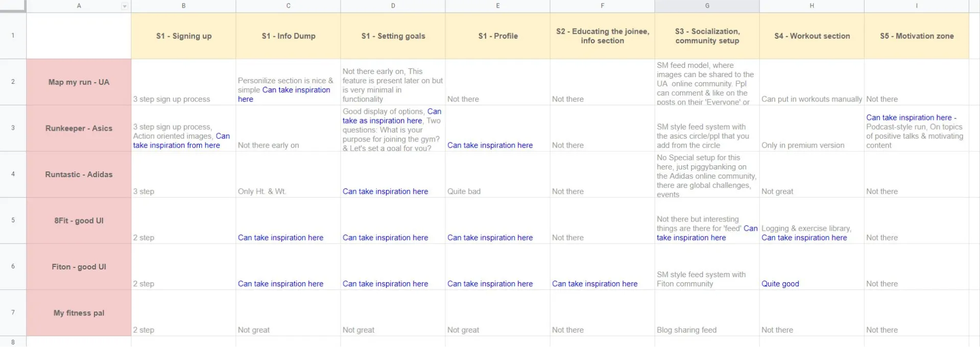Click 'No Special setup for this here' cell
Viewport: 980px width, 347px height.
(x=707, y=175)
